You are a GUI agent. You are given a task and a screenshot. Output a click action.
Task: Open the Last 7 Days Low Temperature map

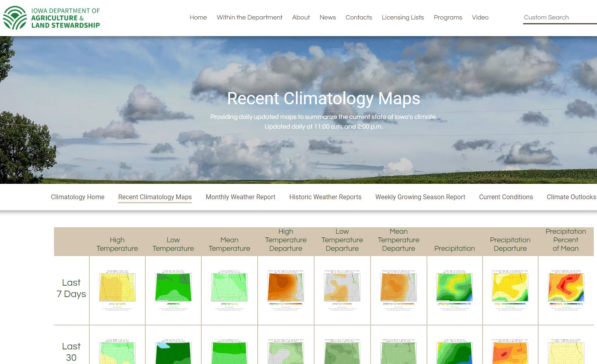pyautogui.click(x=173, y=290)
